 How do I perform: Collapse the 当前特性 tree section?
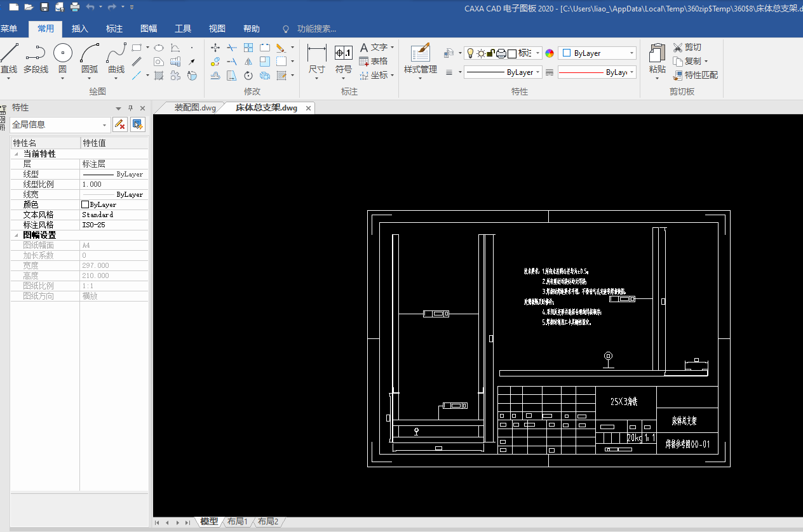[16, 154]
